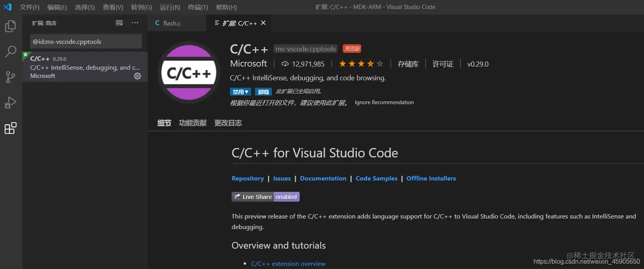Open C/C++ extension overview link
Image resolution: width=644 pixels, height=269 pixels.
click(288, 264)
